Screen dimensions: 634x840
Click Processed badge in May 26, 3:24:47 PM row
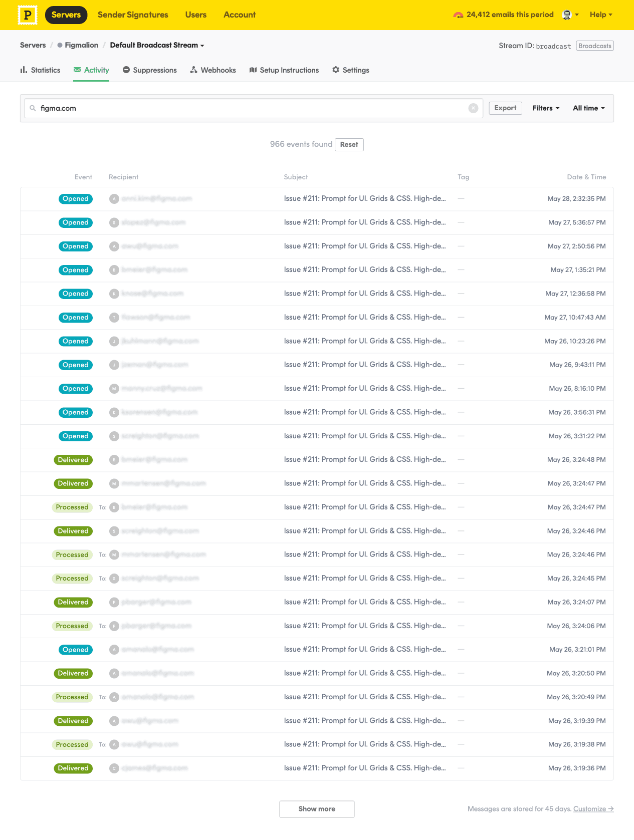click(x=72, y=507)
